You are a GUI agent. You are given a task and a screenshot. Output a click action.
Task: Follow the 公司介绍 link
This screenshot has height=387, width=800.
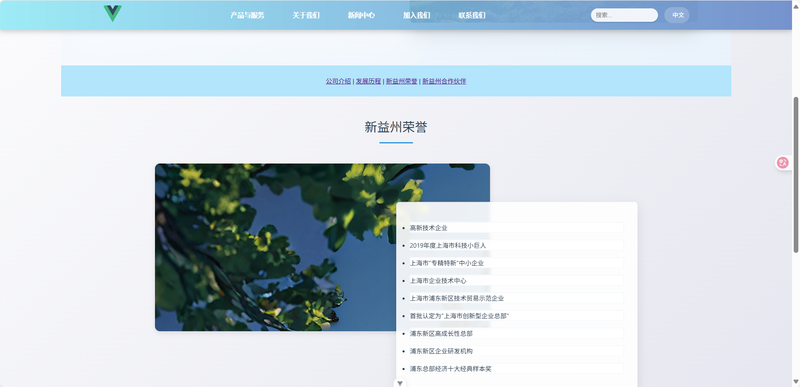click(338, 81)
